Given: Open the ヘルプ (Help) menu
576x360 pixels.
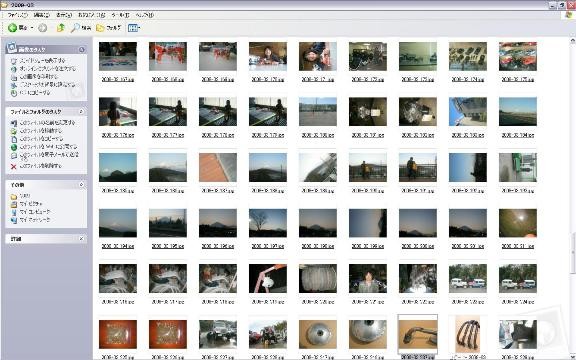Looking at the screenshot, I should click(144, 15).
